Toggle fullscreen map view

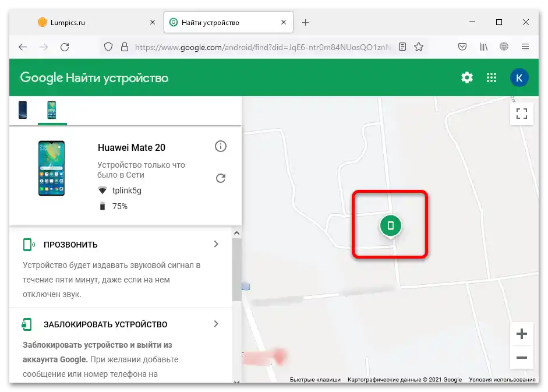521,114
